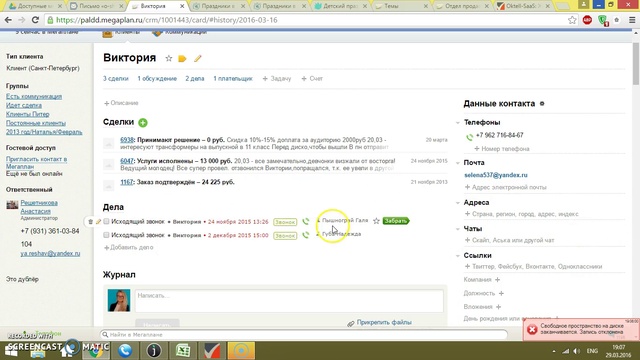Collapse the Чаты section

coord(458,229)
